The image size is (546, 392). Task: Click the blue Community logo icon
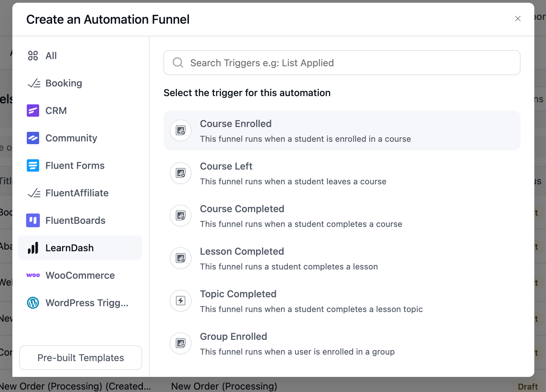pos(33,138)
